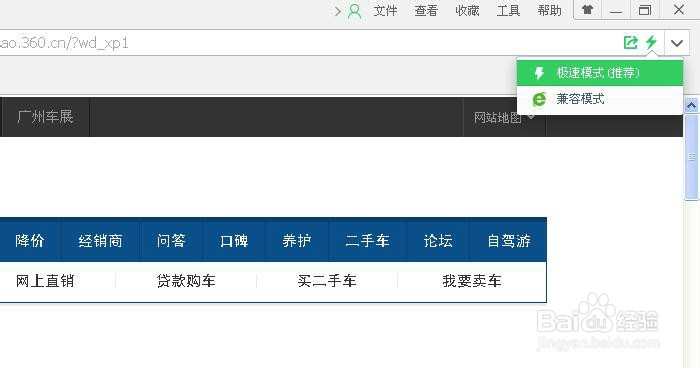Screen dimensions: 700x368
Task: Restore down the browser window
Action: pyautogui.click(x=645, y=10)
